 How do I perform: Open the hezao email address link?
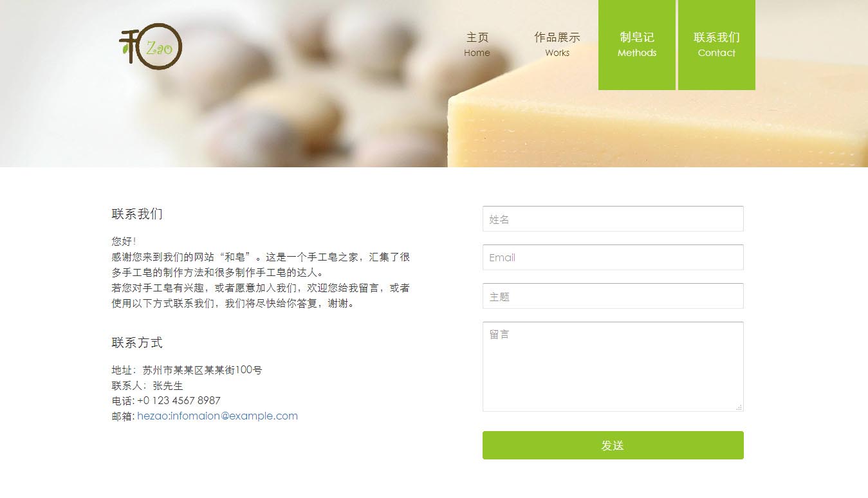click(x=217, y=416)
